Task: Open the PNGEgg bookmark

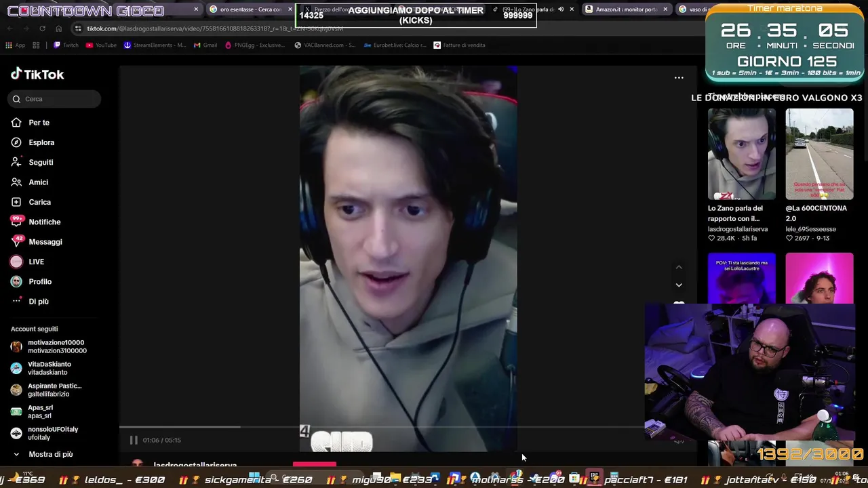Action: pyautogui.click(x=255, y=45)
